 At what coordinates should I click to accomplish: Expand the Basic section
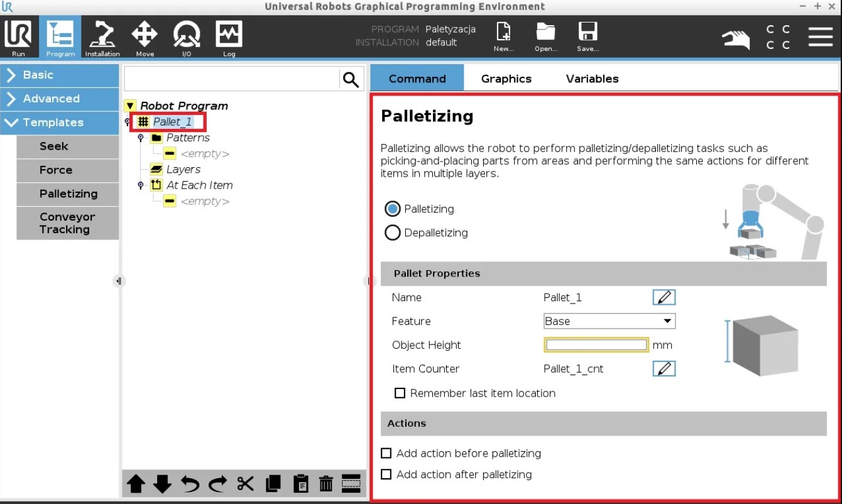[60, 75]
